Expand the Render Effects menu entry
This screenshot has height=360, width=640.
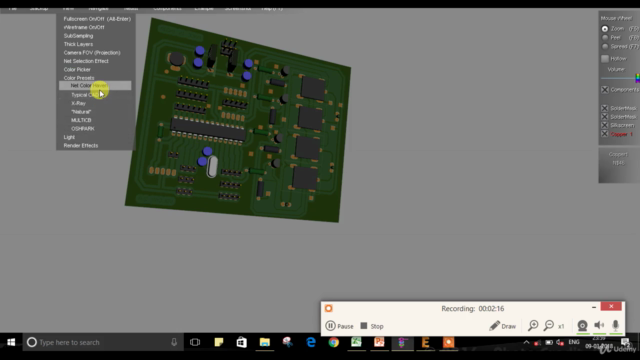81,145
